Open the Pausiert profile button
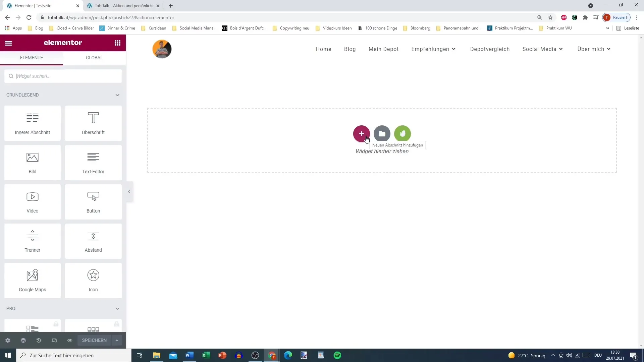Image resolution: width=644 pixels, height=362 pixels. coord(616,17)
